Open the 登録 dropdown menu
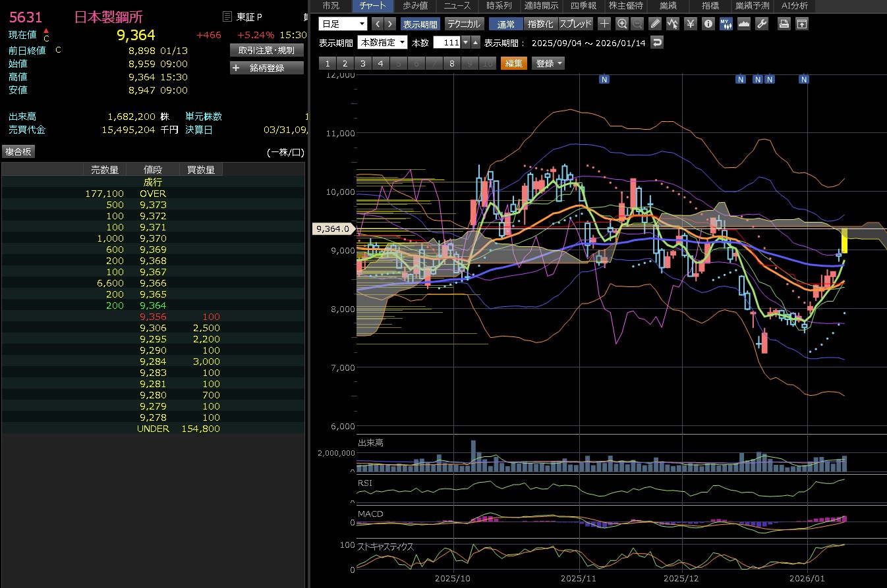The height and width of the screenshot is (588, 887). point(548,63)
